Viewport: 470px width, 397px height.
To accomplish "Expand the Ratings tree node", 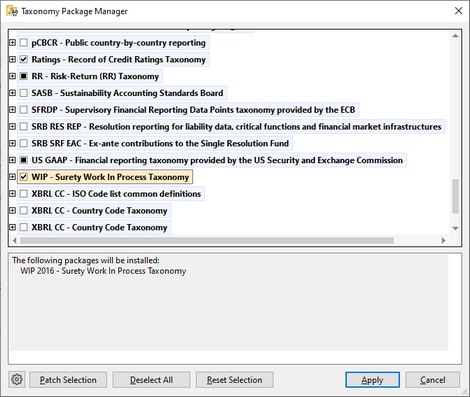I will (12, 59).
